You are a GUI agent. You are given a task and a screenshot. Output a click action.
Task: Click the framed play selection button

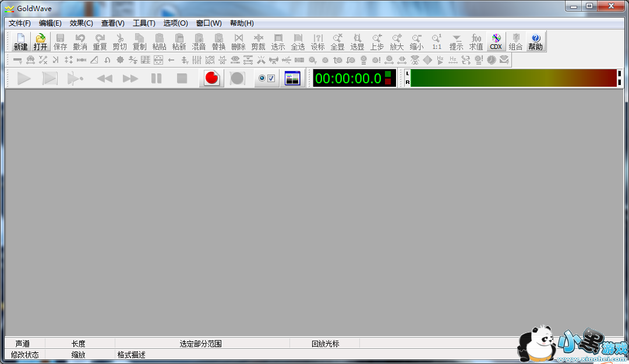coord(50,78)
